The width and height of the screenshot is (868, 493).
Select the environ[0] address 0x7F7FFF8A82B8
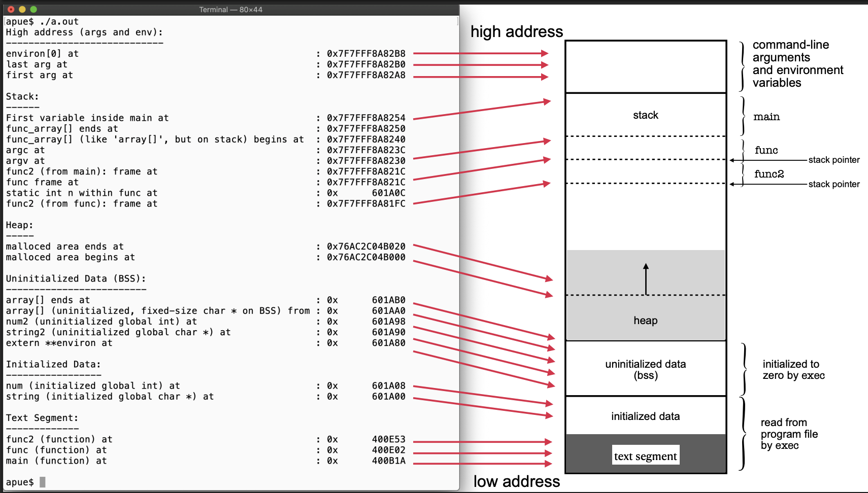(x=366, y=54)
